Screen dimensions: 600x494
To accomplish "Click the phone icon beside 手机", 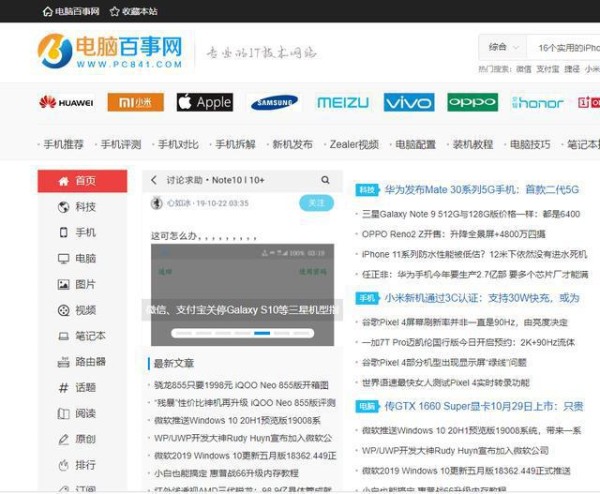I will click(x=64, y=233).
